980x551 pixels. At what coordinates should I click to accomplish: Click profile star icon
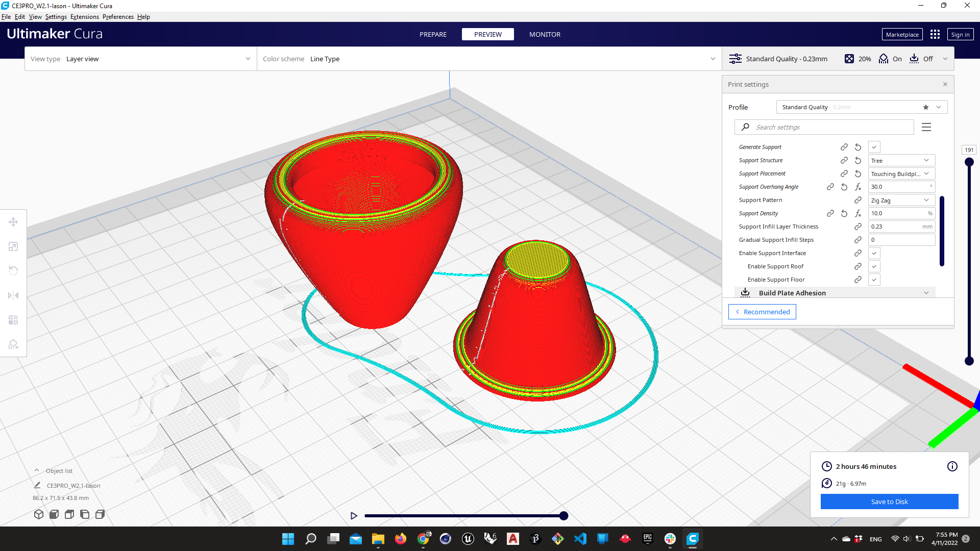coord(926,107)
